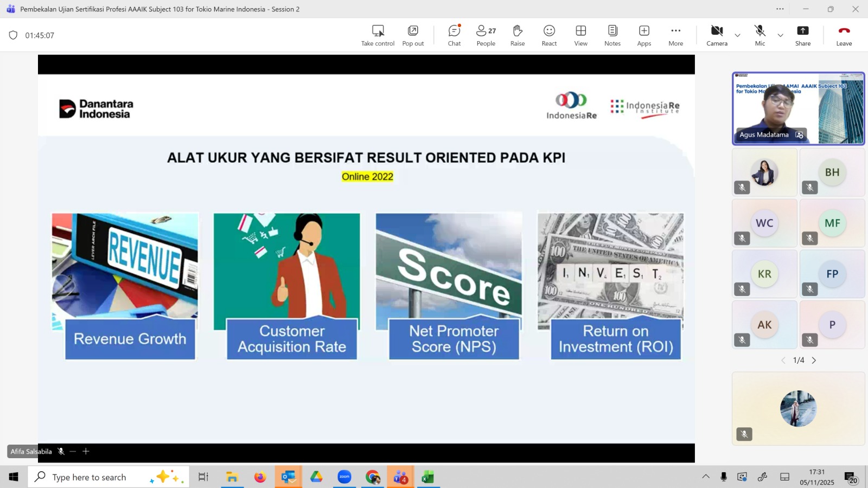Expand camera options dropdown arrow

pos(737,35)
